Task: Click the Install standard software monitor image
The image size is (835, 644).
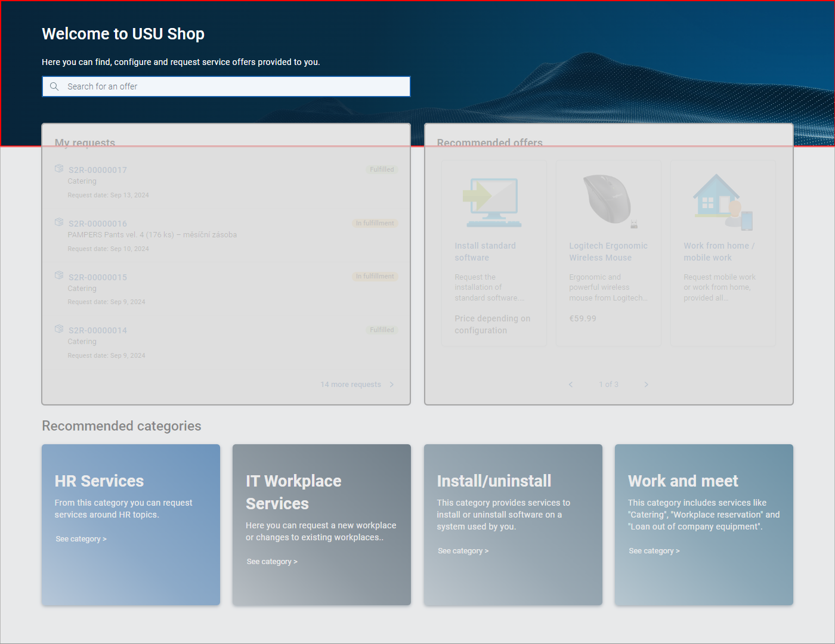Action: 494,202
